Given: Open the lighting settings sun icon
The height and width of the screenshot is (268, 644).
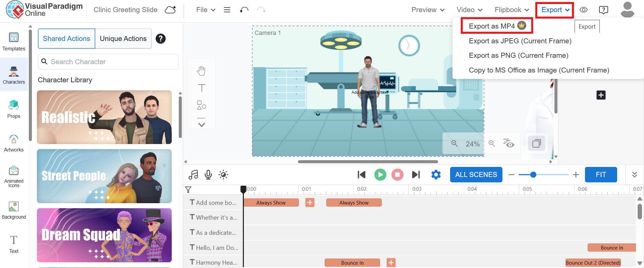Looking at the screenshot, I should click(x=223, y=175).
